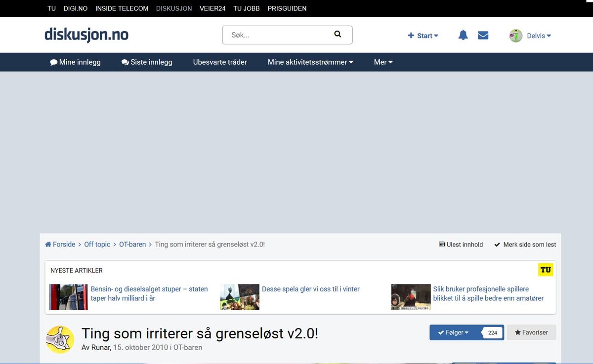Click OT-baren link under thread title
Screen dimensions: 593x364
pyautogui.click(x=188, y=347)
